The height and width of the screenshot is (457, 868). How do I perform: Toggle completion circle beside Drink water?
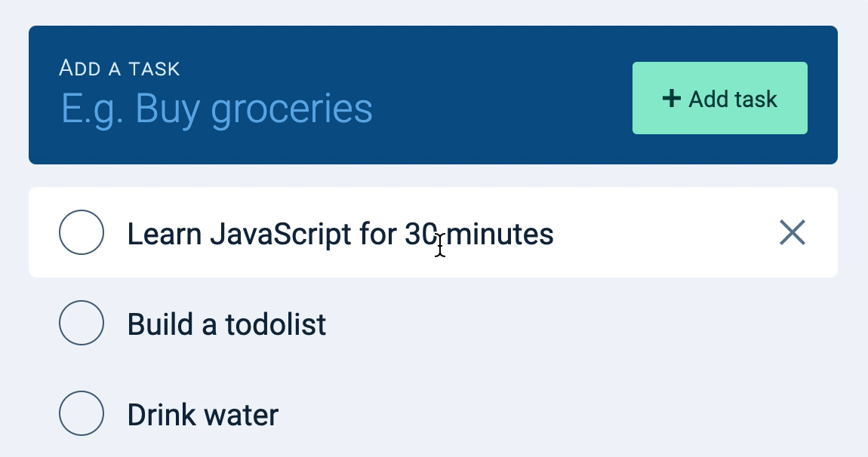coord(81,413)
